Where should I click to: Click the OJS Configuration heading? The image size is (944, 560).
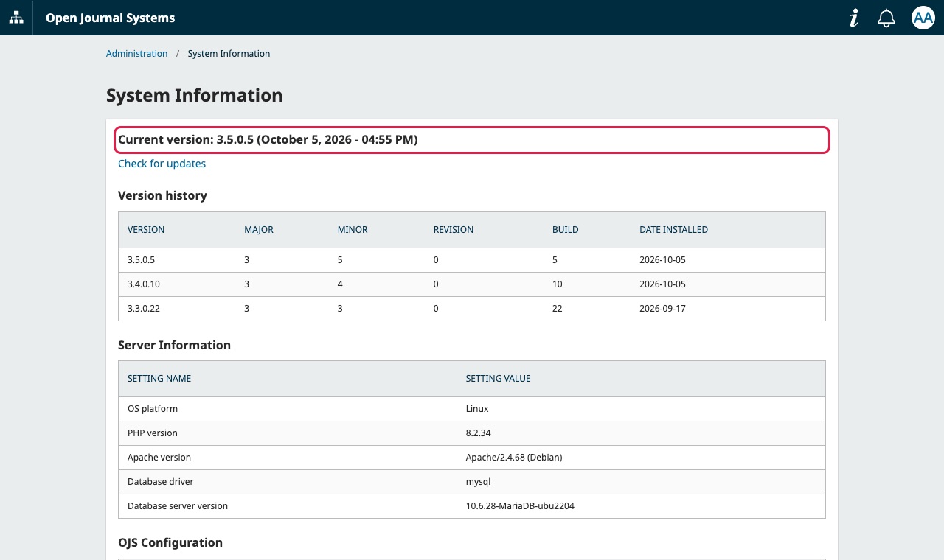pyautogui.click(x=170, y=542)
